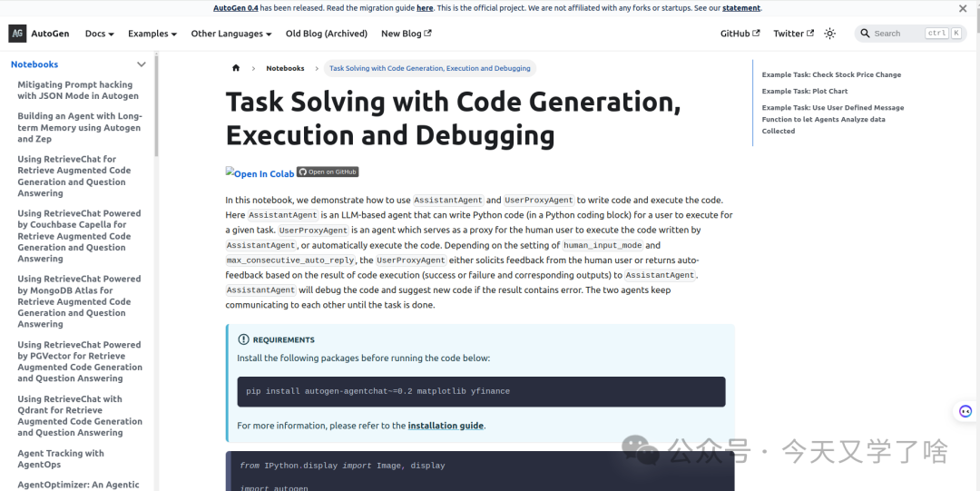Viewport: 980px width, 491px height.
Task: Click the pip install code block
Action: pyautogui.click(x=481, y=391)
